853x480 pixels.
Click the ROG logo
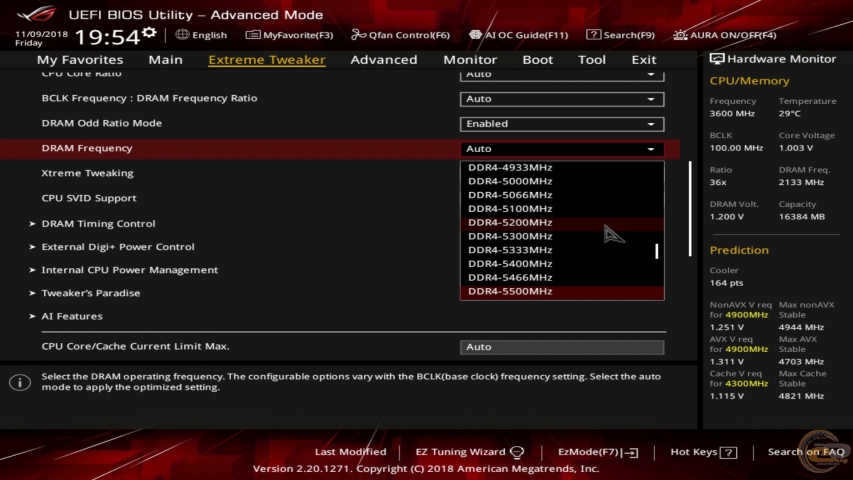(37, 13)
